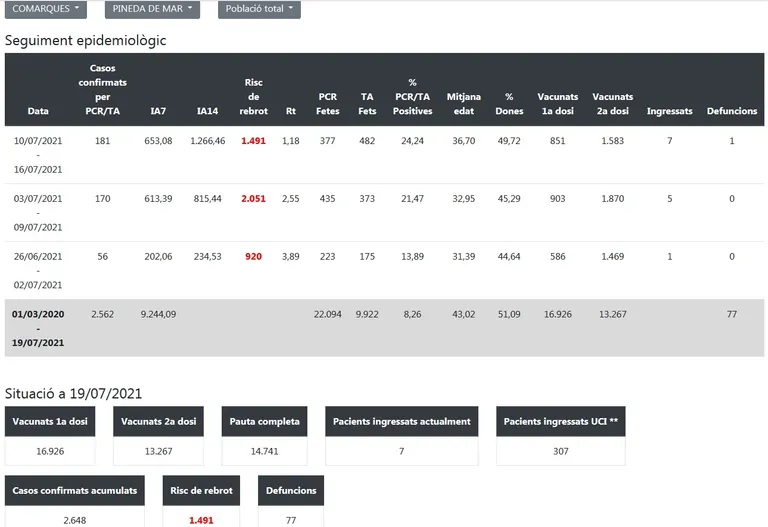Click the second dose value 1.870
This screenshot has height=527, width=768.
(x=612, y=198)
